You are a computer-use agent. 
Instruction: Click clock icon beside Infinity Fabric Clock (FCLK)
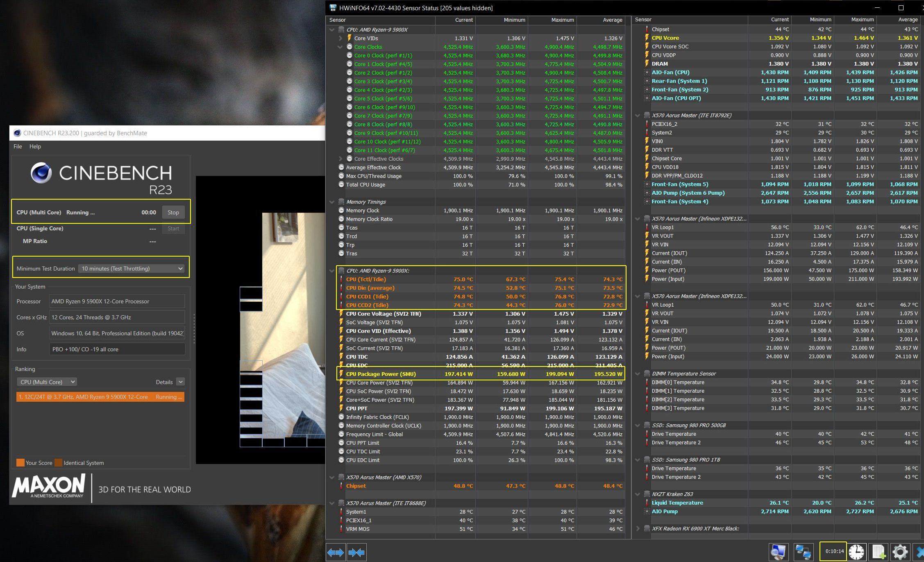coord(341,417)
